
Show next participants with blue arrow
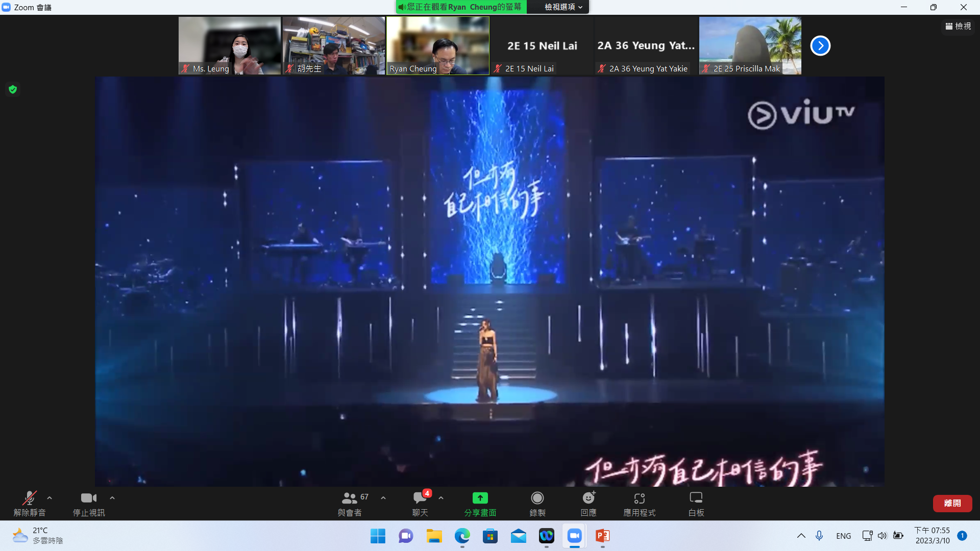[x=820, y=46]
